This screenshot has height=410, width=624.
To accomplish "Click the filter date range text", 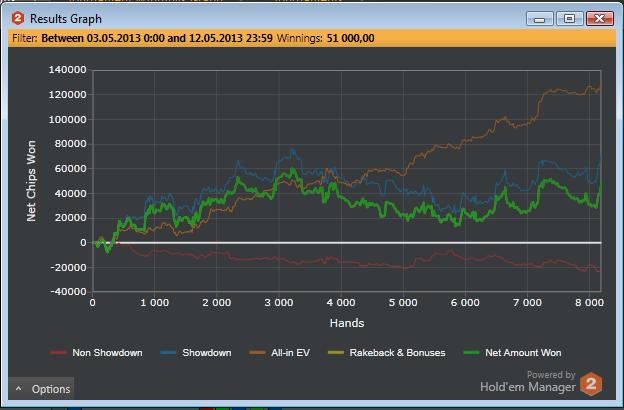I will click(157, 39).
